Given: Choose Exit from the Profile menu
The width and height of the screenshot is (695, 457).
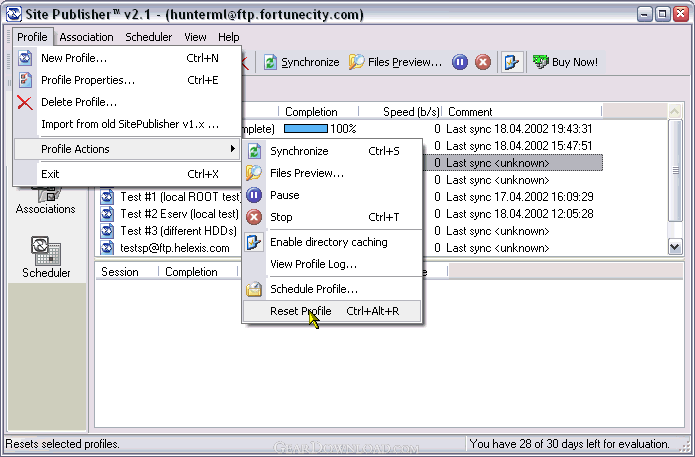Looking at the screenshot, I should coord(128,174).
